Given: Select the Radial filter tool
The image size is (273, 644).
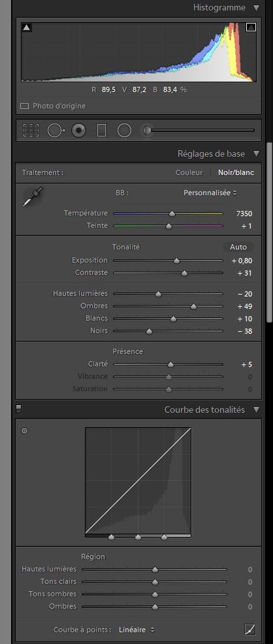Looking at the screenshot, I should coord(124,131).
